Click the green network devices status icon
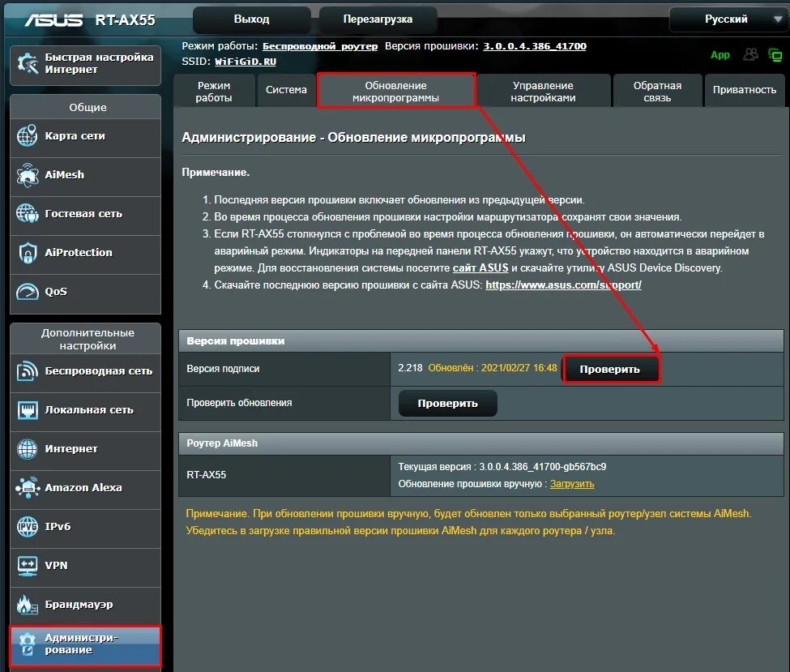790x672 pixels. [775, 54]
